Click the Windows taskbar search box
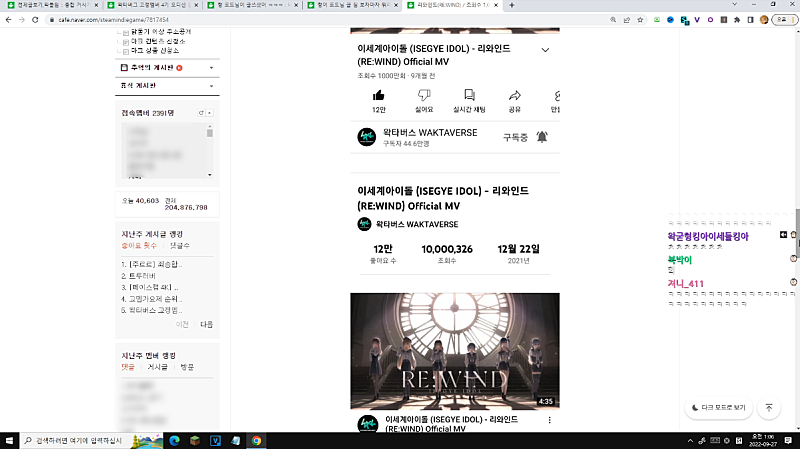This screenshot has height=449, width=800. click(92, 440)
